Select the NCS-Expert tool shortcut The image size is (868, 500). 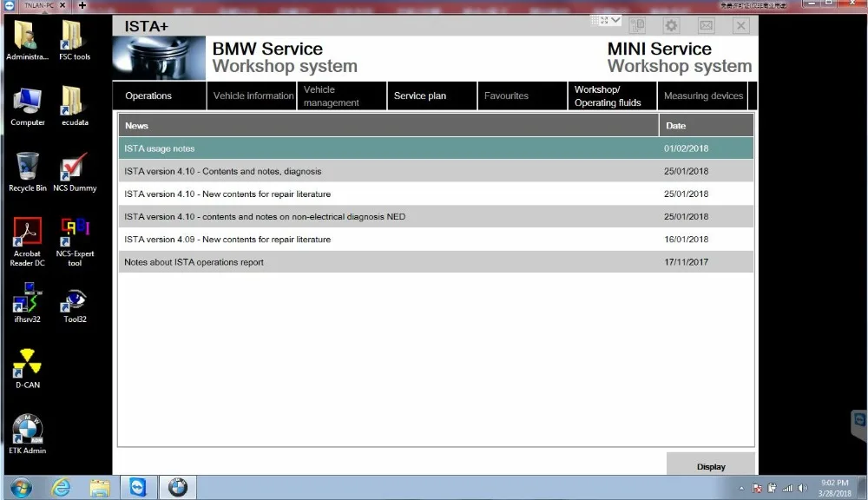75,242
